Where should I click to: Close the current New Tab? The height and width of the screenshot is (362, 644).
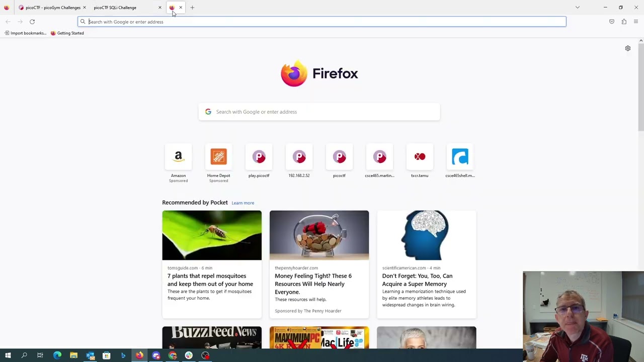point(181,8)
